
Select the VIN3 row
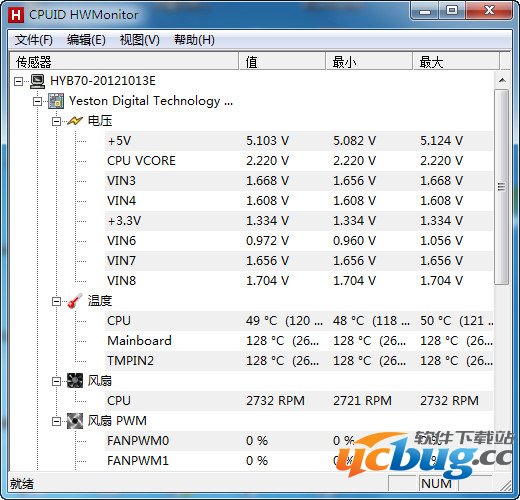tap(299, 181)
